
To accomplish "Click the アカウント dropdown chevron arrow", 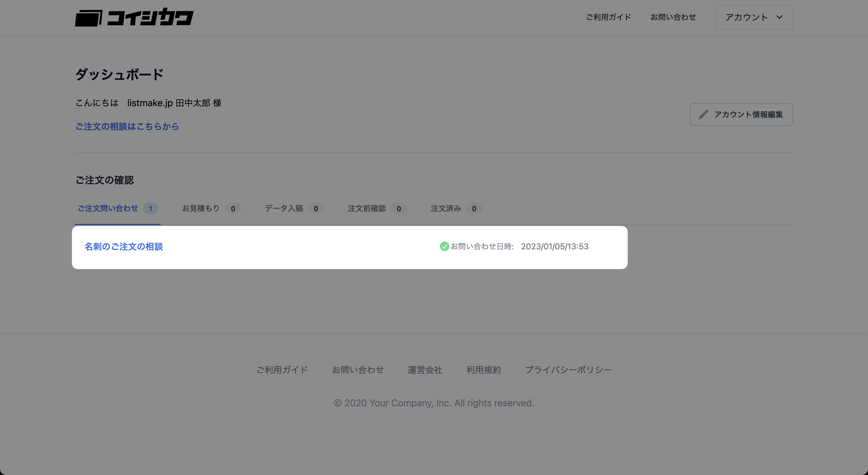I will tap(779, 17).
